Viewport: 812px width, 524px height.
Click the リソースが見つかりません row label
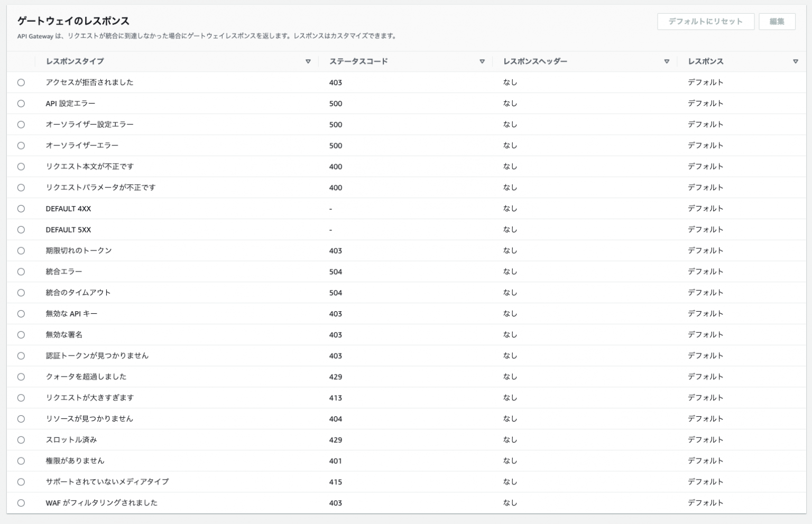pos(89,419)
